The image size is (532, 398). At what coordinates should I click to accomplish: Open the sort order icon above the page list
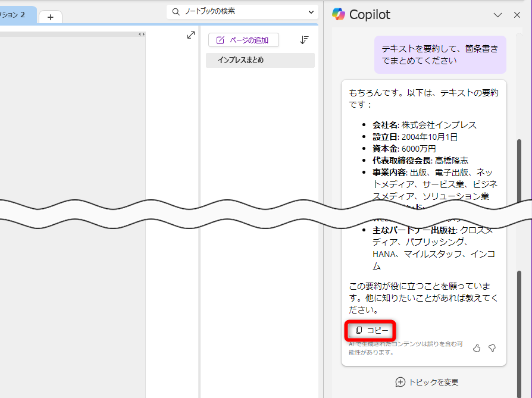coord(304,40)
